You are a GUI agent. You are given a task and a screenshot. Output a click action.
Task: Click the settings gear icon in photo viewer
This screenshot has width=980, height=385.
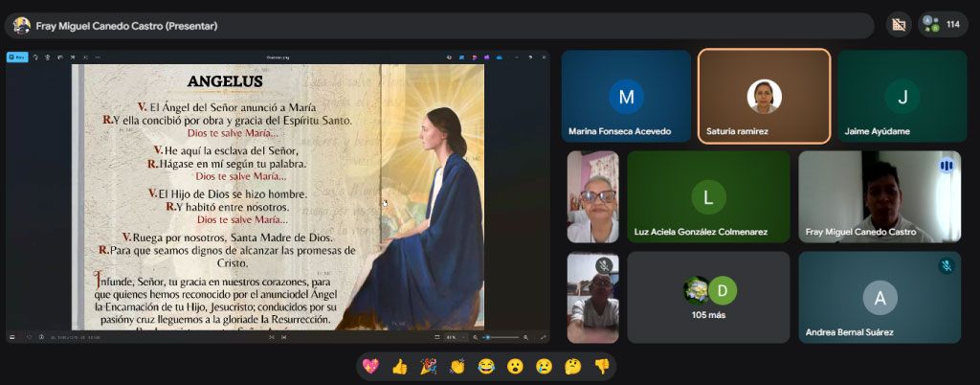point(450,57)
